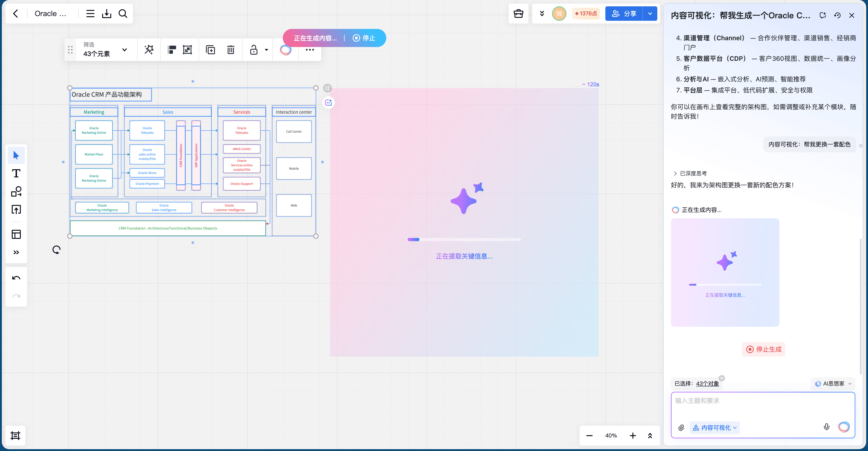Open the shapes tool
Image resolution: width=868 pixels, height=451 pixels.
(x=16, y=192)
